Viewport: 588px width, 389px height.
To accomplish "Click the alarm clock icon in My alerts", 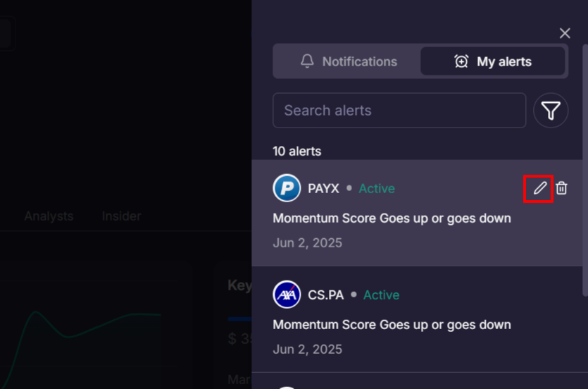I will [461, 61].
